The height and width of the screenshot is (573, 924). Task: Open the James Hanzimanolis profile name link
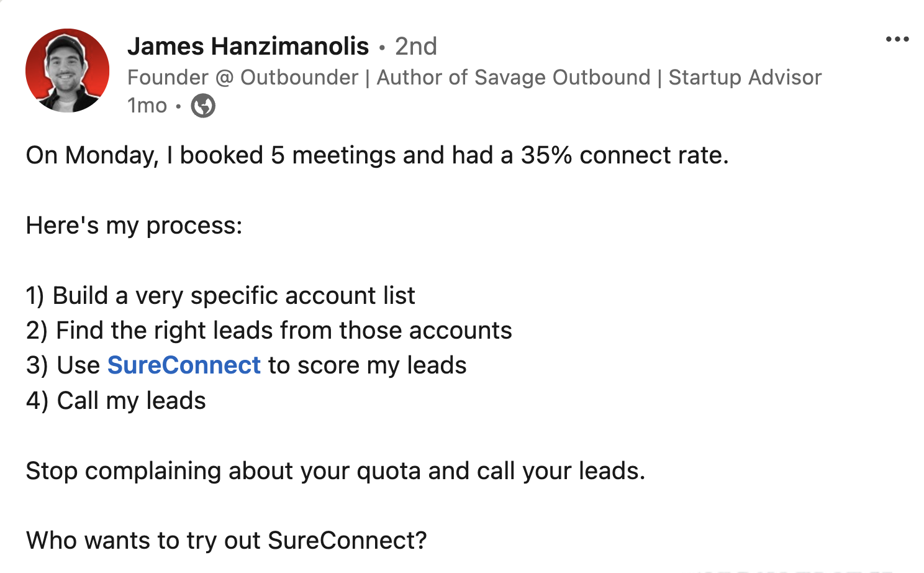pyautogui.click(x=248, y=47)
